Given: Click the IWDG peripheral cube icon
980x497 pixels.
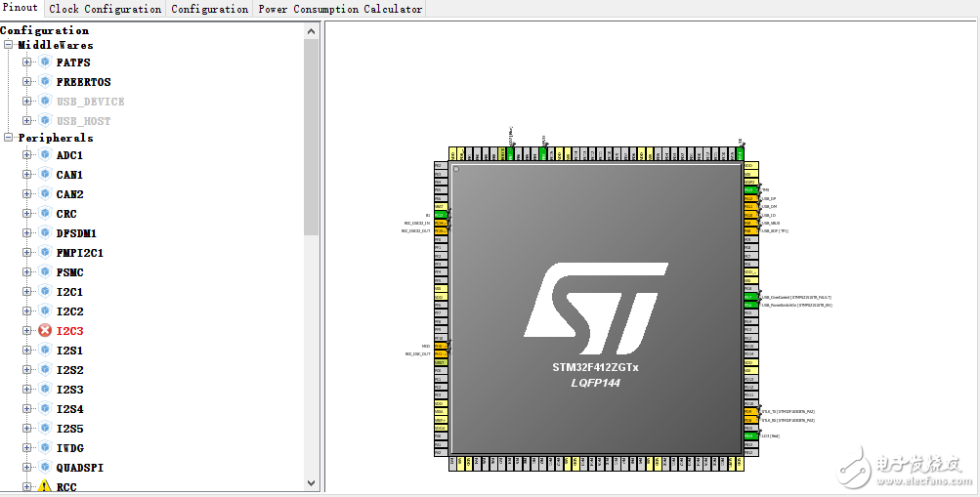Looking at the screenshot, I should 45,447.
